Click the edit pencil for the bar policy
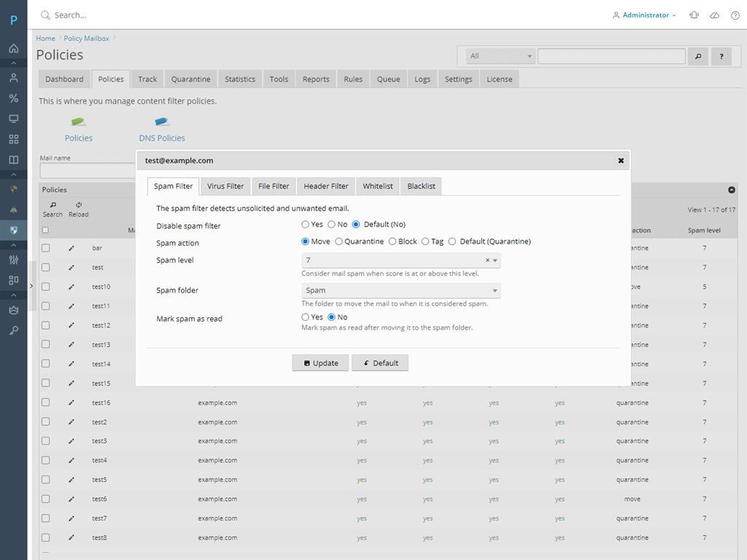The height and width of the screenshot is (560, 747). click(71, 248)
